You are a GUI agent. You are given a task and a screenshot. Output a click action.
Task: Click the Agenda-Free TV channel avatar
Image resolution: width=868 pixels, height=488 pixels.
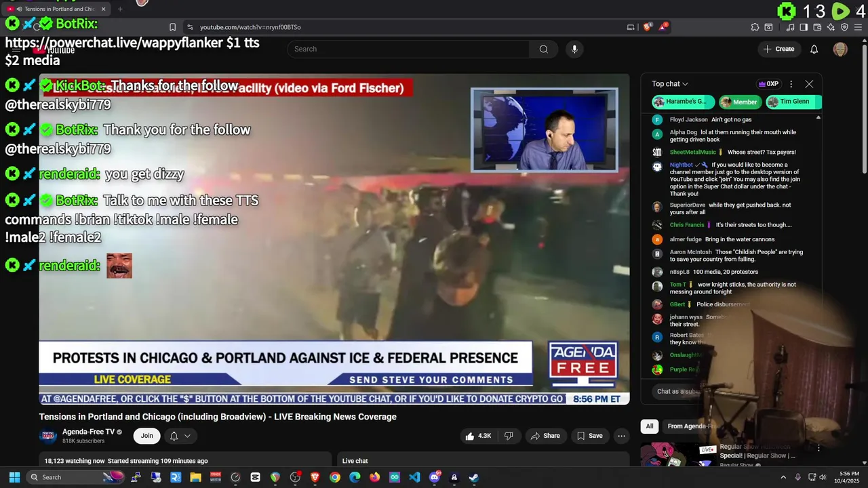[48, 436]
